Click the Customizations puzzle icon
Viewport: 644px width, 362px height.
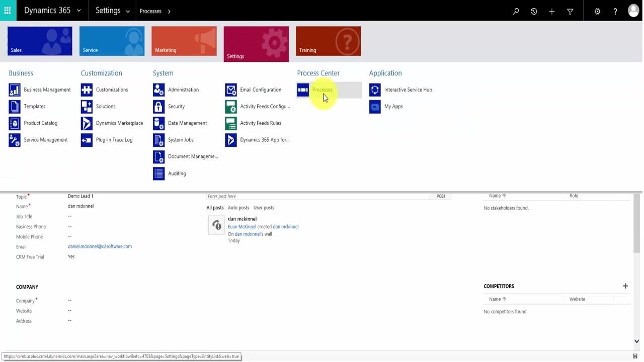87,89
